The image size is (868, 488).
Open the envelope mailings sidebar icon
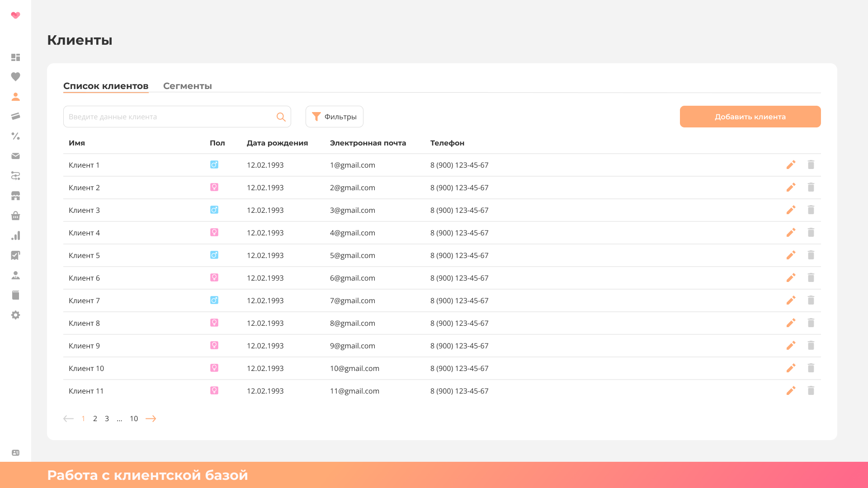click(x=15, y=156)
